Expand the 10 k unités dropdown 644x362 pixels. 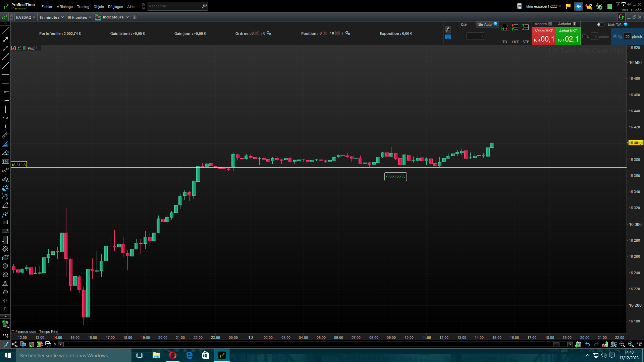(79, 17)
